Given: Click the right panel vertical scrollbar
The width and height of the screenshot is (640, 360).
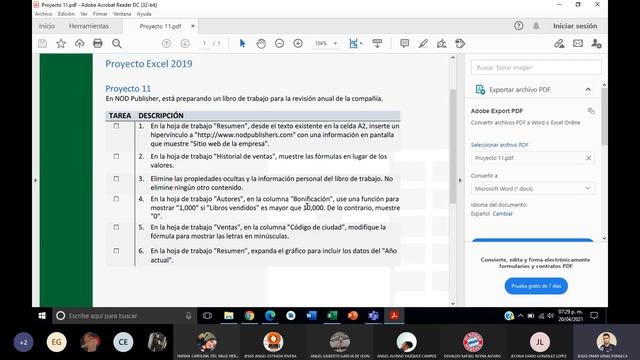Looking at the screenshot, I should (x=604, y=116).
